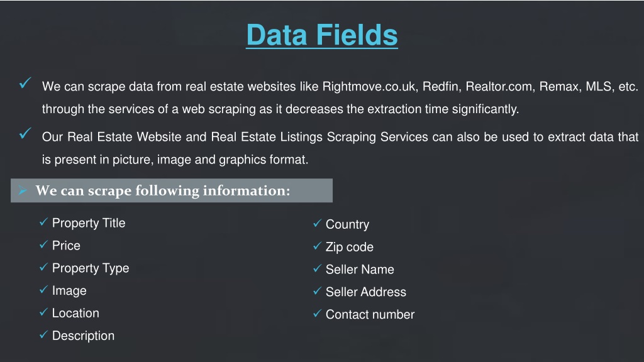The height and width of the screenshot is (362, 644).
Task: Click the Data Fields underlined heading
Action: coord(321,35)
